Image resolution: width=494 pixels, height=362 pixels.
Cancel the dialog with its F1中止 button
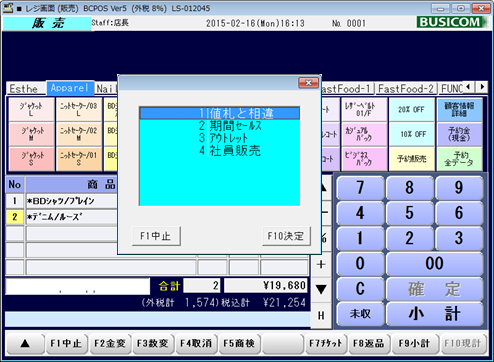[x=156, y=236]
